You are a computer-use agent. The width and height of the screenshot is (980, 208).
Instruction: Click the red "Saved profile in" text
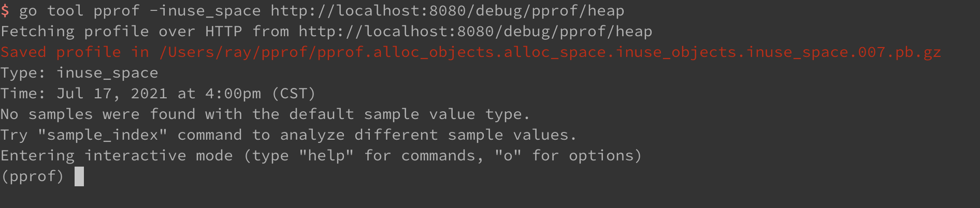(x=75, y=52)
